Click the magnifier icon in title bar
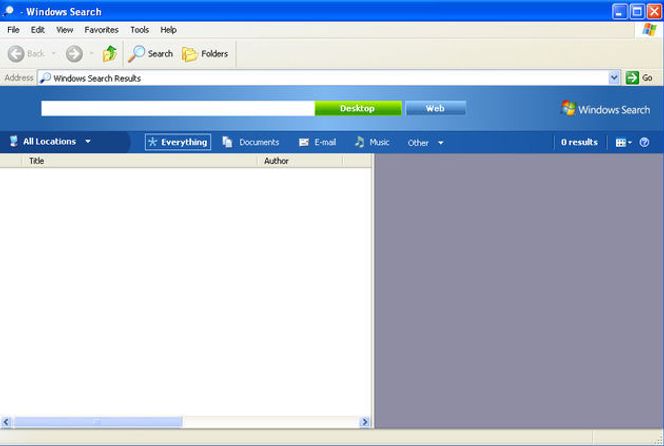This screenshot has height=446, width=664. (x=8, y=11)
